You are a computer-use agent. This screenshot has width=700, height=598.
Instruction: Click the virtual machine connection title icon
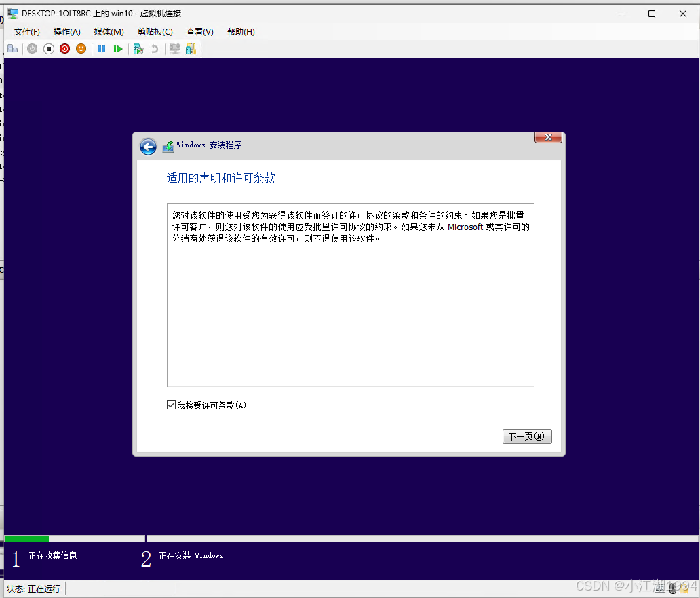click(13, 14)
